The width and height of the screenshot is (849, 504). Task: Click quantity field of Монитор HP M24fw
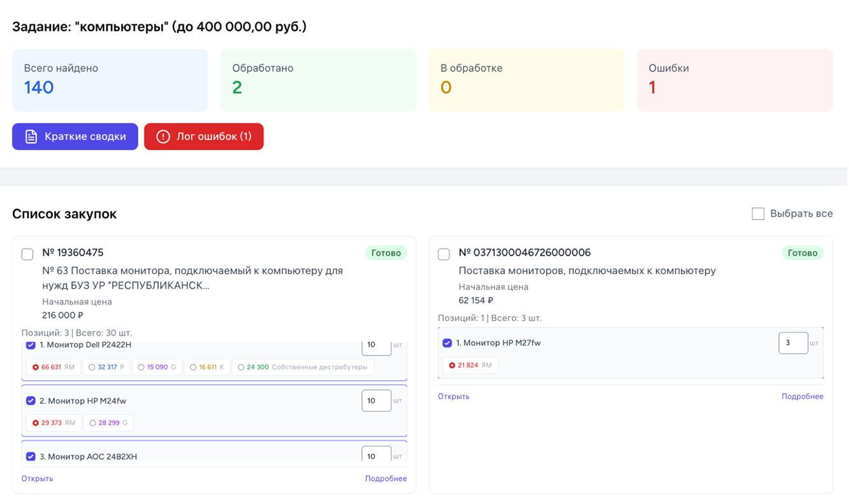pyautogui.click(x=376, y=401)
